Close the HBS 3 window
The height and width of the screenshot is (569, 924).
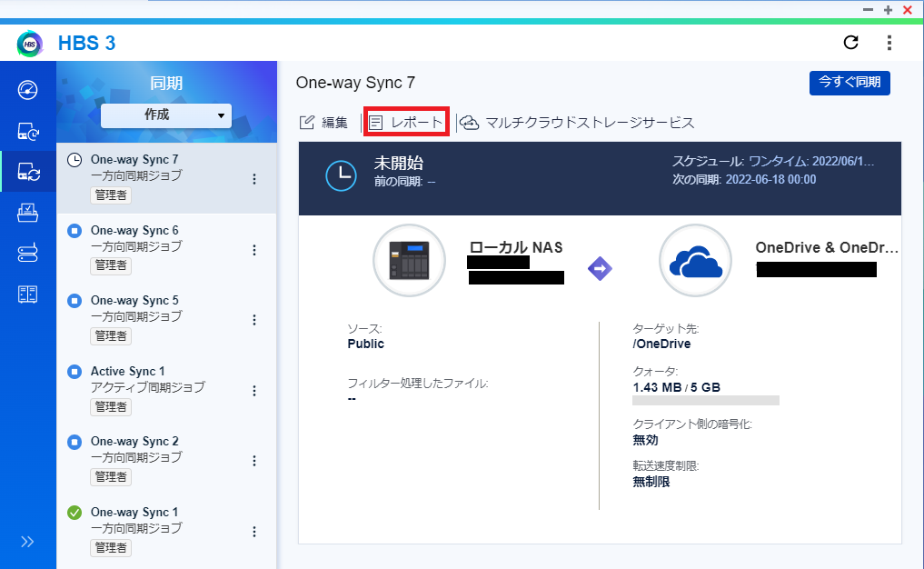(x=908, y=10)
